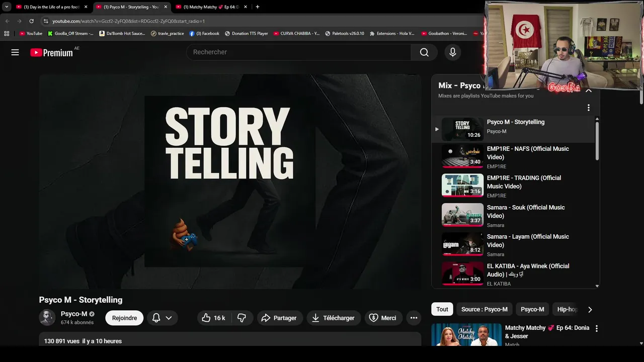Image resolution: width=644 pixels, height=362 pixels.
Task: Click the notification bell icon
Action: pyautogui.click(x=156, y=318)
